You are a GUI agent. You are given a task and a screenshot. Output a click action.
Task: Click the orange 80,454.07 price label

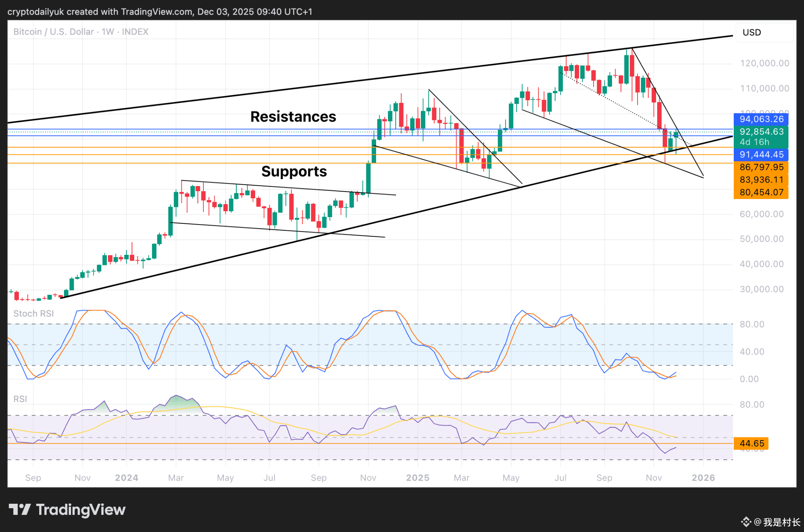coord(761,192)
